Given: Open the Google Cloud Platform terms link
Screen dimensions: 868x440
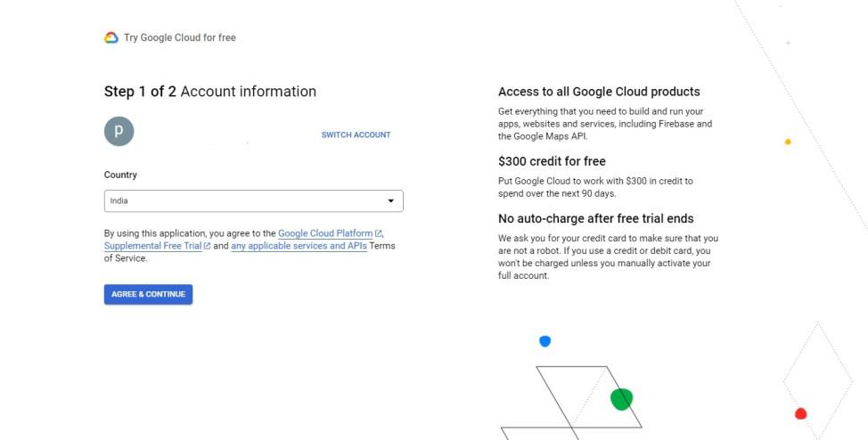Looking at the screenshot, I should [325, 233].
